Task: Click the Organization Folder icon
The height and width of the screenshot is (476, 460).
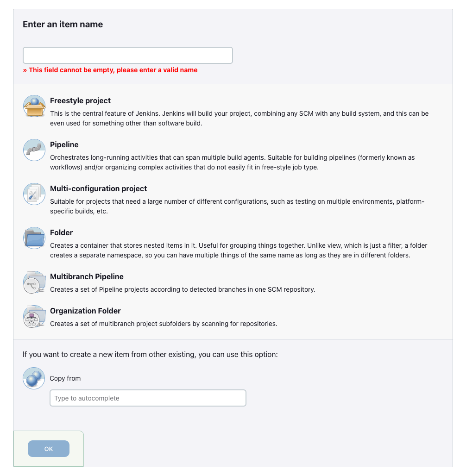Action: click(34, 317)
